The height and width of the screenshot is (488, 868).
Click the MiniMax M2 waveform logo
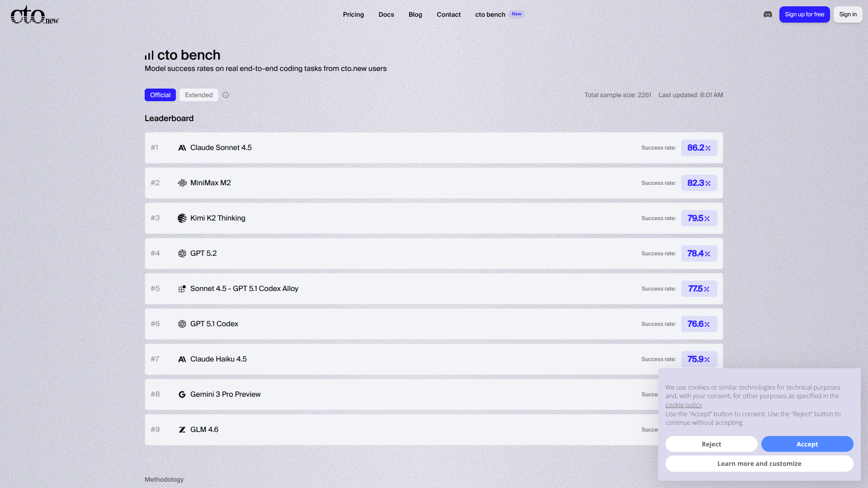tap(182, 183)
